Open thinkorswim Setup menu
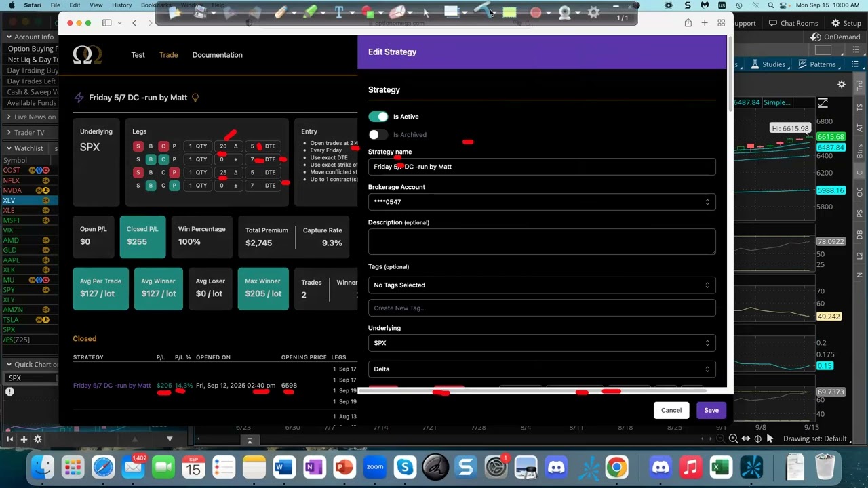Screen dimensions: 868x488 (x=846, y=23)
